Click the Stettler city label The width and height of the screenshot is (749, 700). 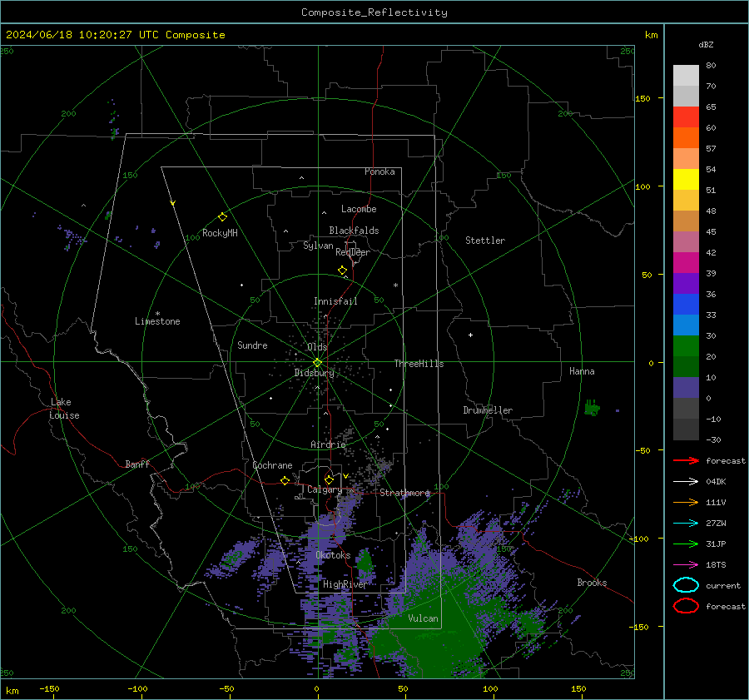tap(485, 241)
